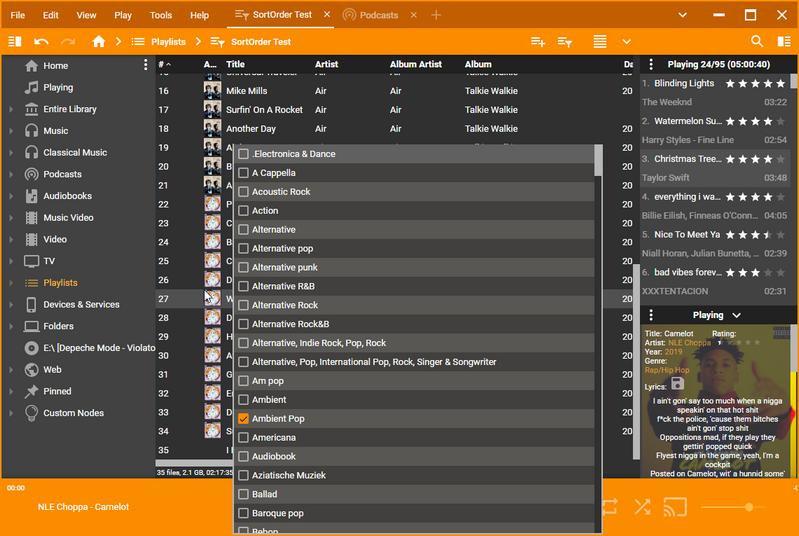Save lyrics using the floppy disk icon
The image size is (799, 536).
point(678,384)
